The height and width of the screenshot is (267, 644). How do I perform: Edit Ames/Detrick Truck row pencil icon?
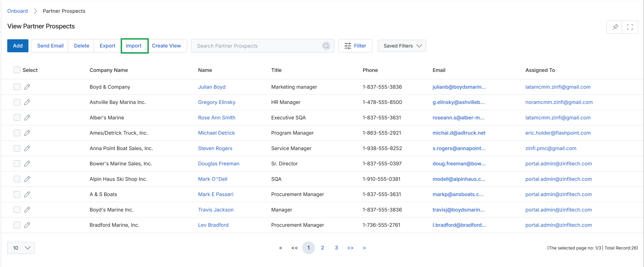pos(27,133)
